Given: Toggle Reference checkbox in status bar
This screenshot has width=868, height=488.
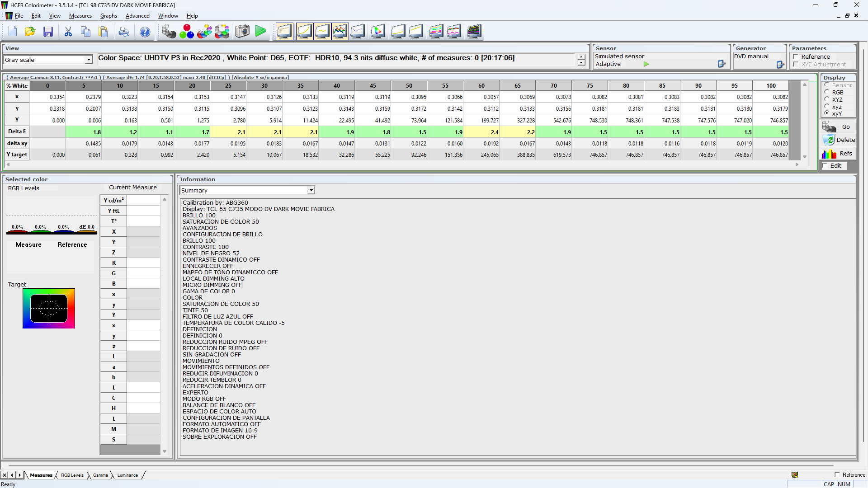Looking at the screenshot, I should 837,474.
